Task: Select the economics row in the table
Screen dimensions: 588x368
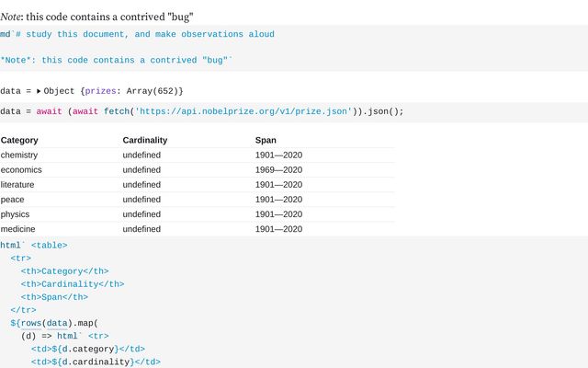Action: click(198, 169)
